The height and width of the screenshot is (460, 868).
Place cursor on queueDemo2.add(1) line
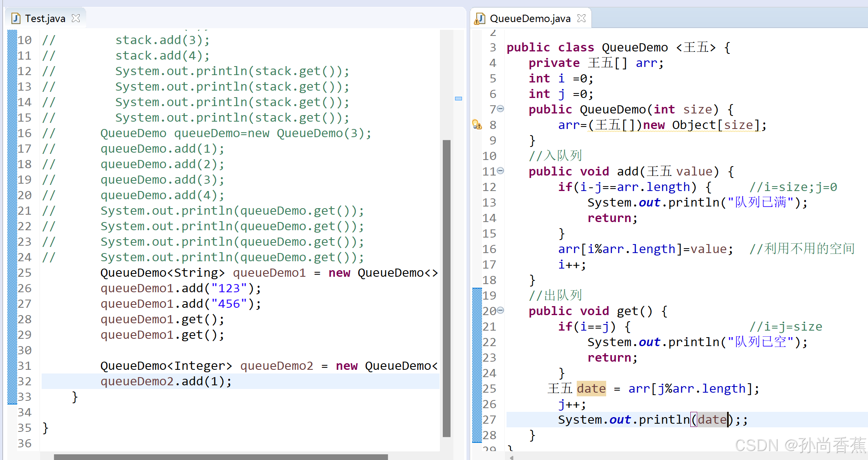165,381
